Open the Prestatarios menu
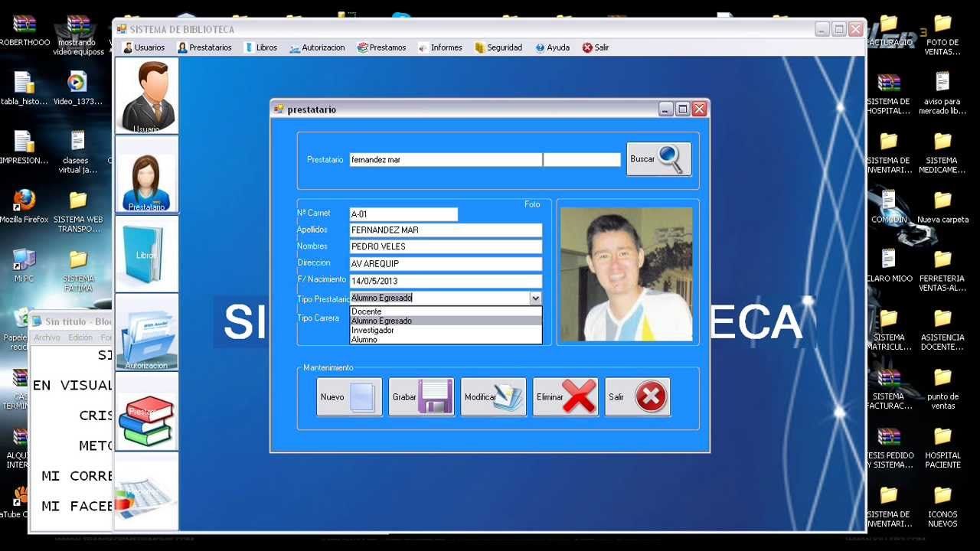The width and height of the screenshot is (980, 551). (204, 47)
